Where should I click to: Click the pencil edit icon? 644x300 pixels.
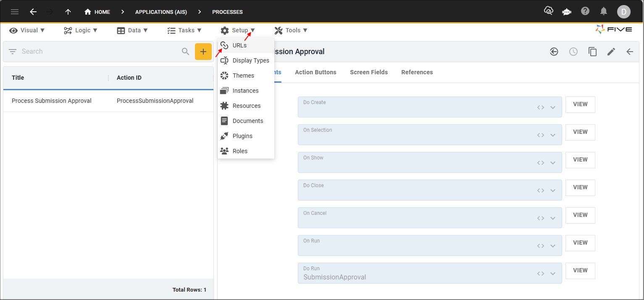[611, 52]
